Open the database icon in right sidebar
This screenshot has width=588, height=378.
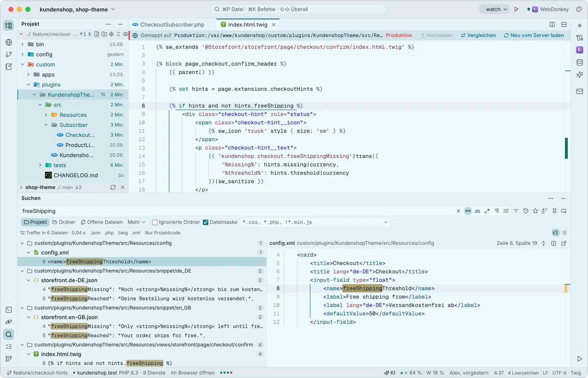(580, 63)
